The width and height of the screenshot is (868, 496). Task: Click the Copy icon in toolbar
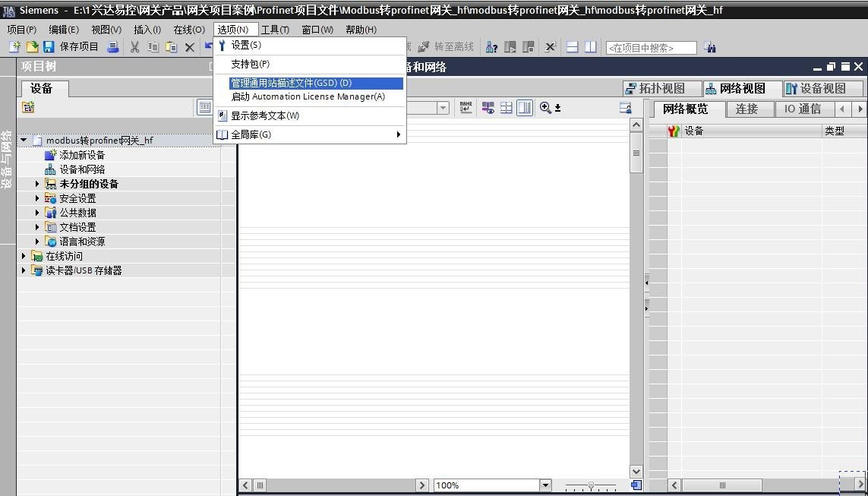pos(153,48)
